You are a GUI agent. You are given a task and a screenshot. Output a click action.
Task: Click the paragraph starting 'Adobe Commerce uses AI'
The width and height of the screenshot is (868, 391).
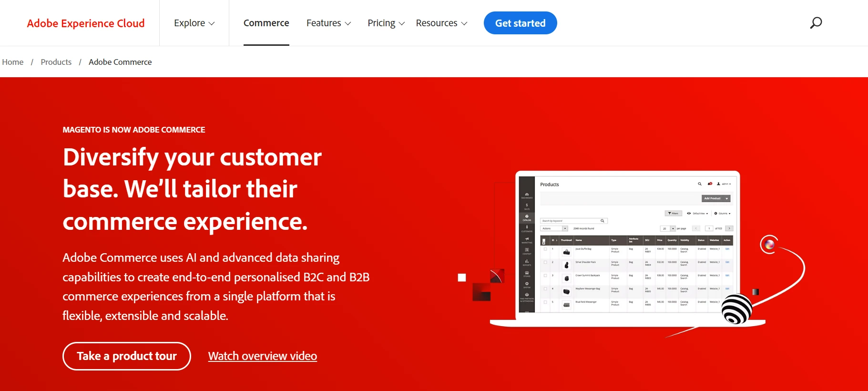coord(216,287)
